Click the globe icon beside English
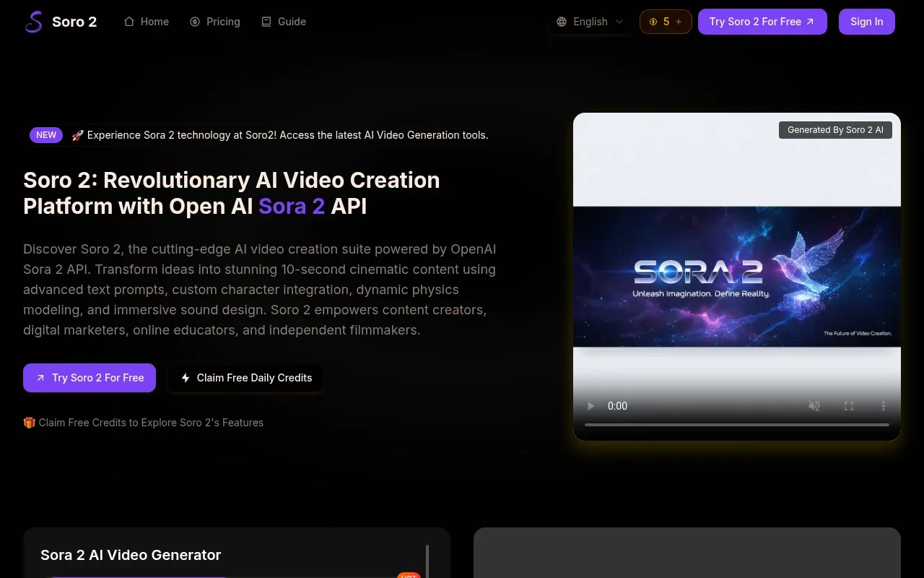This screenshot has width=924, height=578. coord(562,22)
